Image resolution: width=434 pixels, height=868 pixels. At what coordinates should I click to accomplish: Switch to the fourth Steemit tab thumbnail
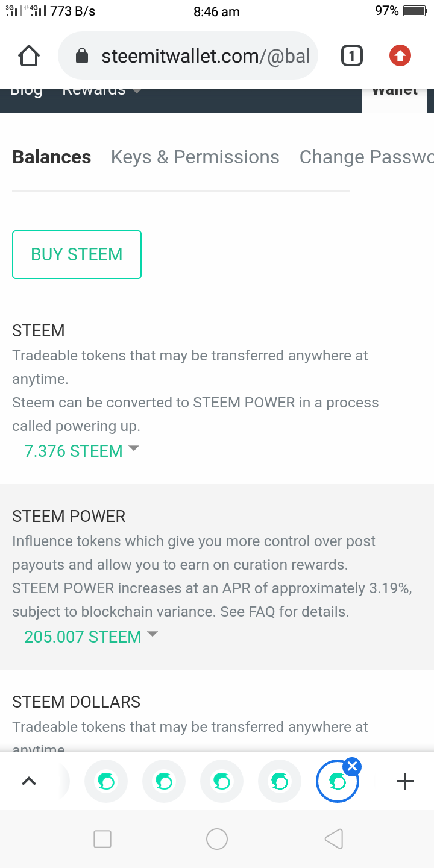[280, 782]
